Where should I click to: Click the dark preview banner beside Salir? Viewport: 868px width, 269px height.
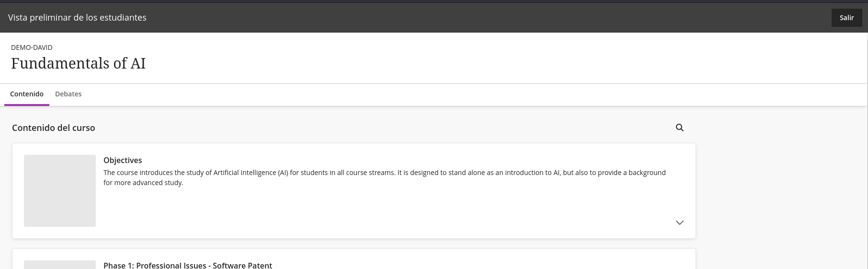479,18
